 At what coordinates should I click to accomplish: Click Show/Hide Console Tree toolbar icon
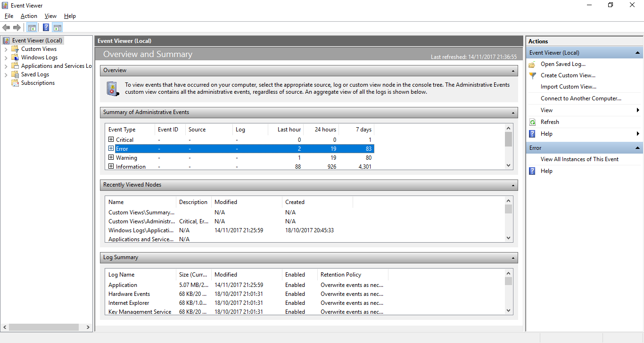point(32,27)
